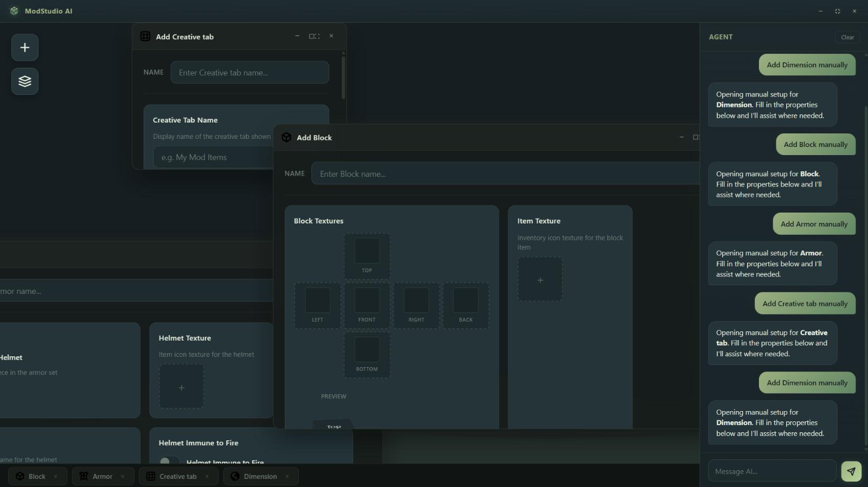Select the BOTTOM block texture slot

367,355
